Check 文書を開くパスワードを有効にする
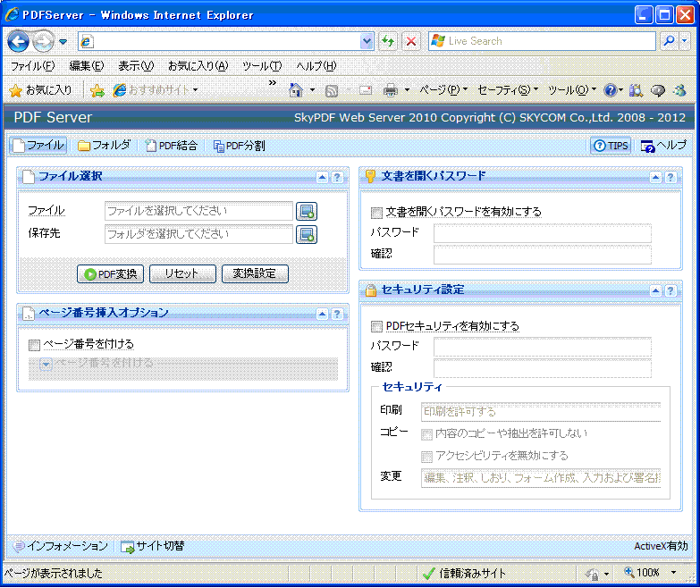 (376, 213)
